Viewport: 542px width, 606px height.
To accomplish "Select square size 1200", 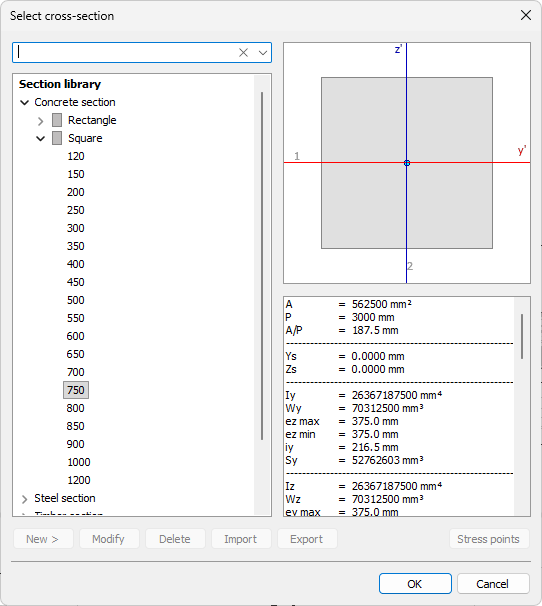I will tap(79, 480).
